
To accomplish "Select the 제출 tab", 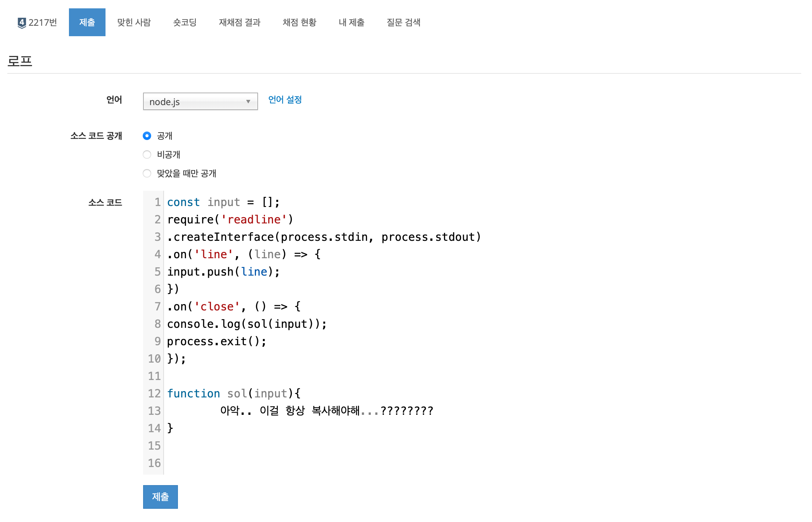I will (x=87, y=23).
